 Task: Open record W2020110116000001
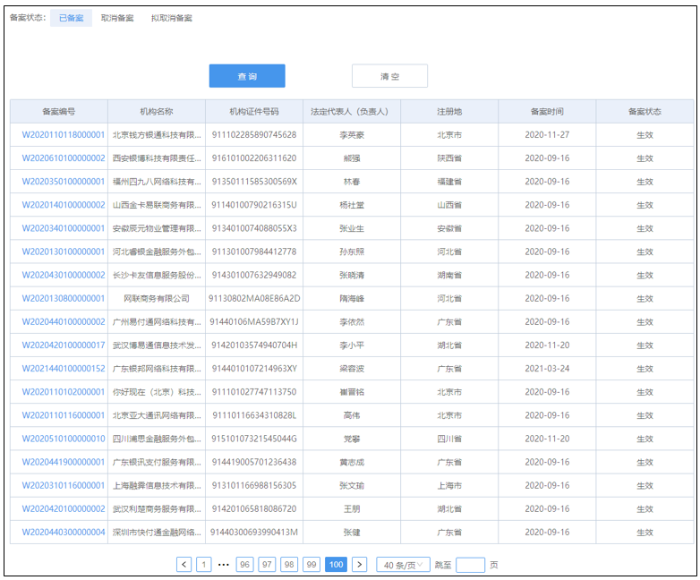[63, 415]
